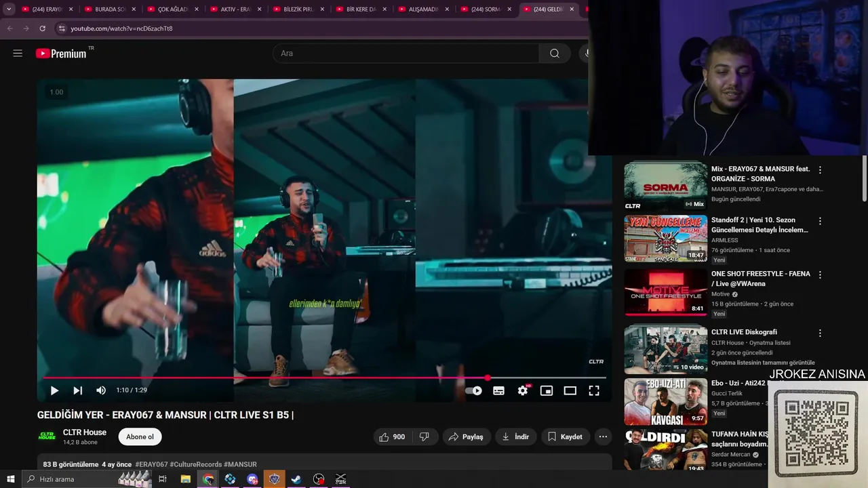Image resolution: width=868 pixels, height=488 pixels.
Task: Seek on the red progress bar
Action: [x=325, y=378]
